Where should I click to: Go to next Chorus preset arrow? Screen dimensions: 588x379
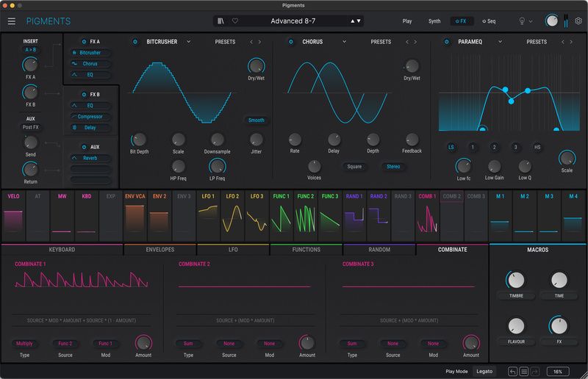(x=415, y=42)
